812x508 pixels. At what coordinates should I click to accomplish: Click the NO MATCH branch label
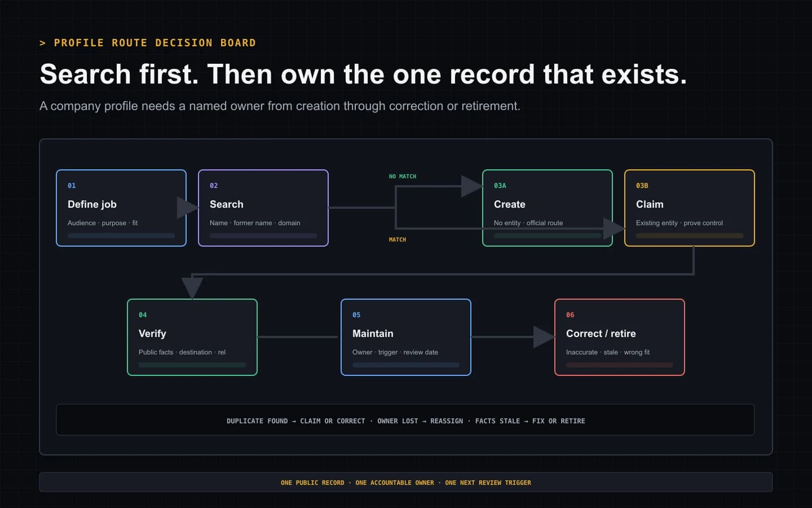(x=403, y=177)
